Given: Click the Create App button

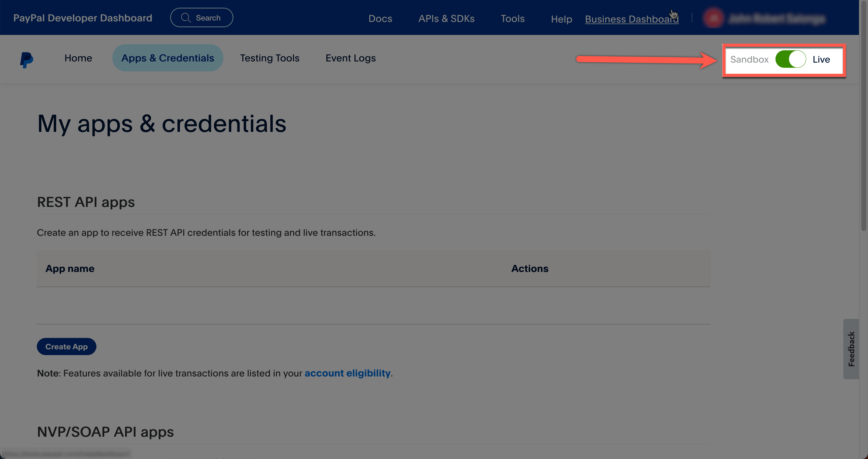Looking at the screenshot, I should coord(66,346).
